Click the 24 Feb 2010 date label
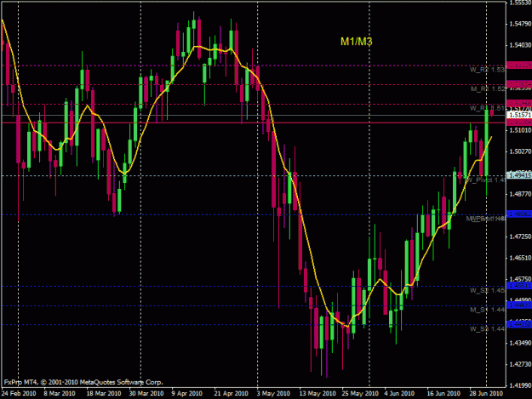Image resolution: width=532 pixels, height=399 pixels. click(x=19, y=394)
